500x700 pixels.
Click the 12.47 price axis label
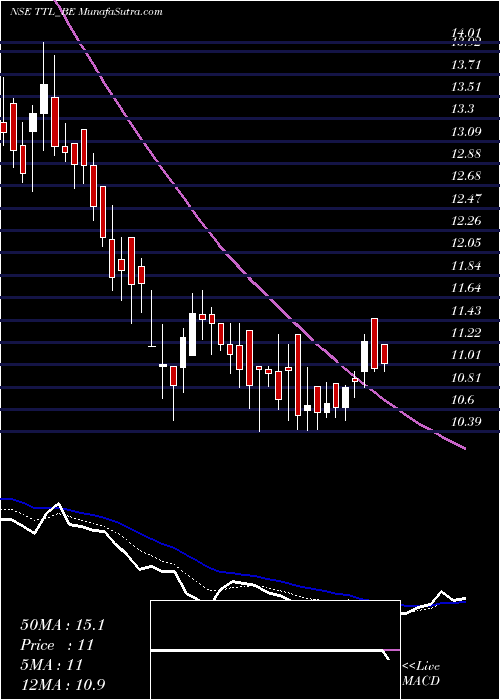(x=467, y=198)
